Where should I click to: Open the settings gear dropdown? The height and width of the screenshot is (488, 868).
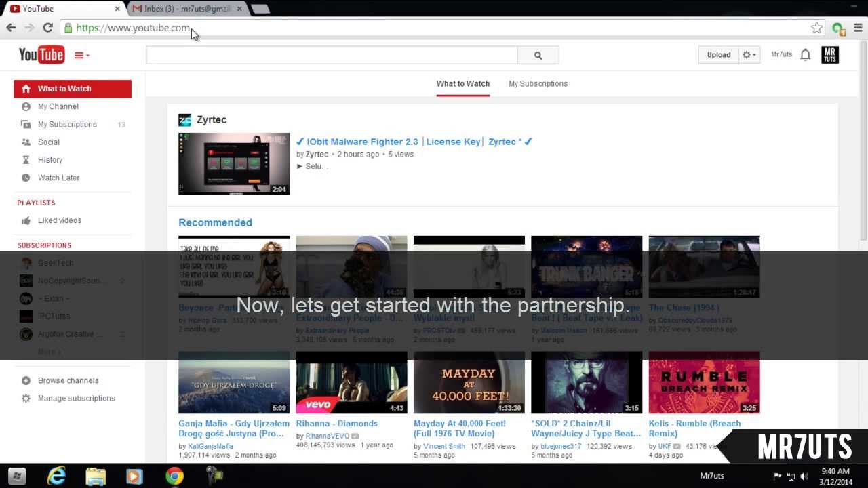(749, 55)
